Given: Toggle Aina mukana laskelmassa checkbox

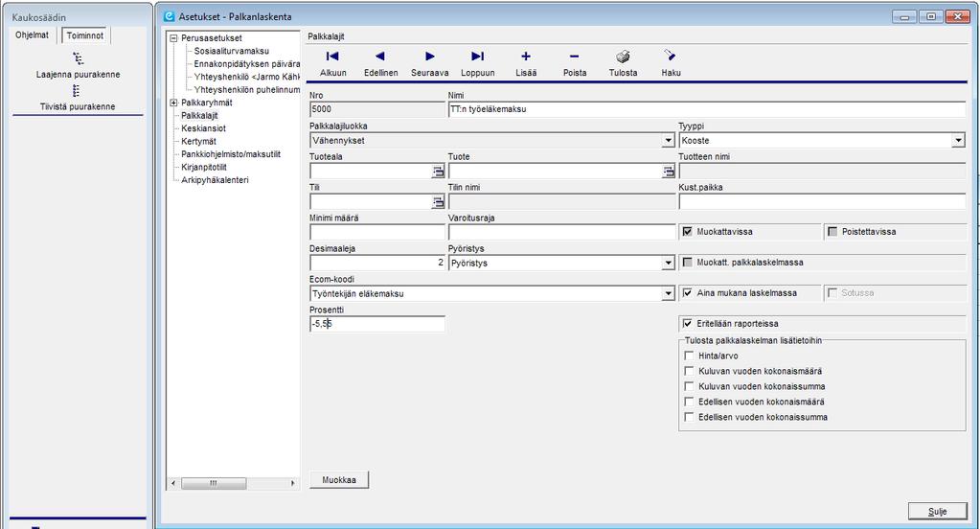Looking at the screenshot, I should coord(688,292).
